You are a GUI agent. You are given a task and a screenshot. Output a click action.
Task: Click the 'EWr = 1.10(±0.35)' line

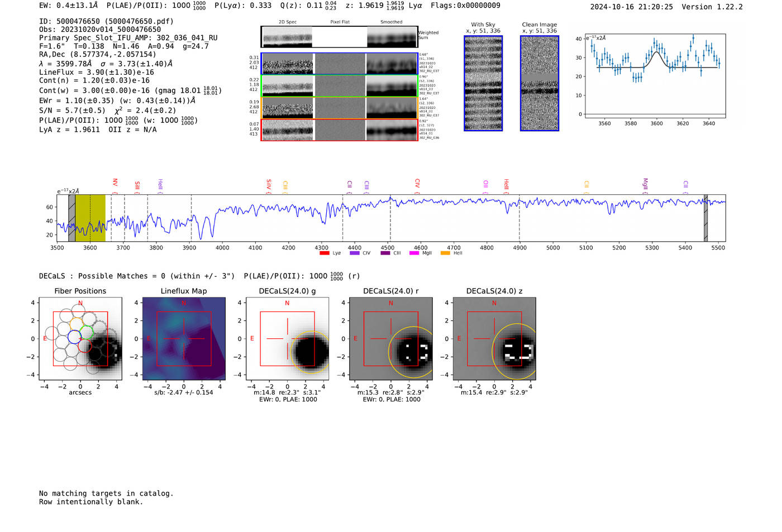tap(117, 101)
